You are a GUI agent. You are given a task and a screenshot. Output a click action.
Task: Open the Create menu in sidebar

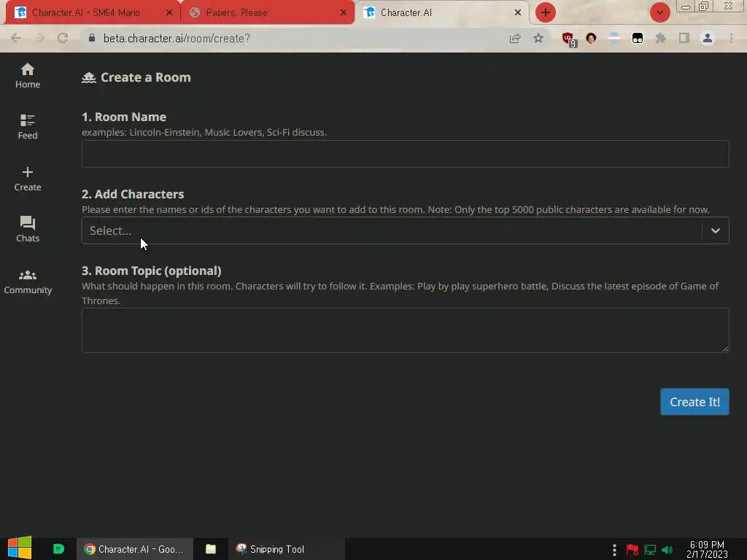coord(28,179)
